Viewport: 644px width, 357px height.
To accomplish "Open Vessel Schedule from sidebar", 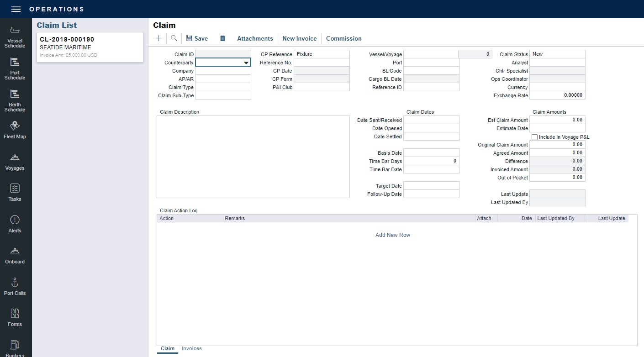I will point(15,37).
